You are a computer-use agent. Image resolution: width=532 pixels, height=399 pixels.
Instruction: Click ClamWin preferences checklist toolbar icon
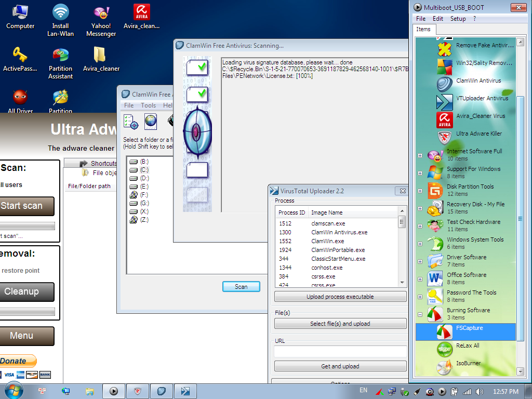coord(130,122)
